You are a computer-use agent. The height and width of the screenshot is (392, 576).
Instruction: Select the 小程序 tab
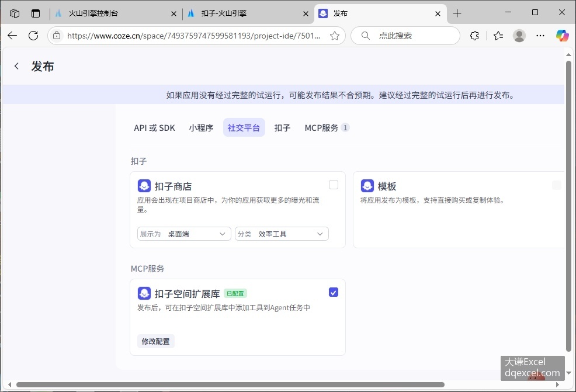(x=201, y=127)
